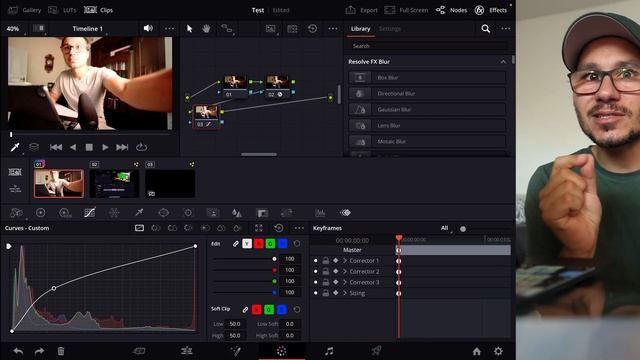Screen dimensions: 640x360
Task: Mute the viewer audio speaker
Action: (148, 28)
